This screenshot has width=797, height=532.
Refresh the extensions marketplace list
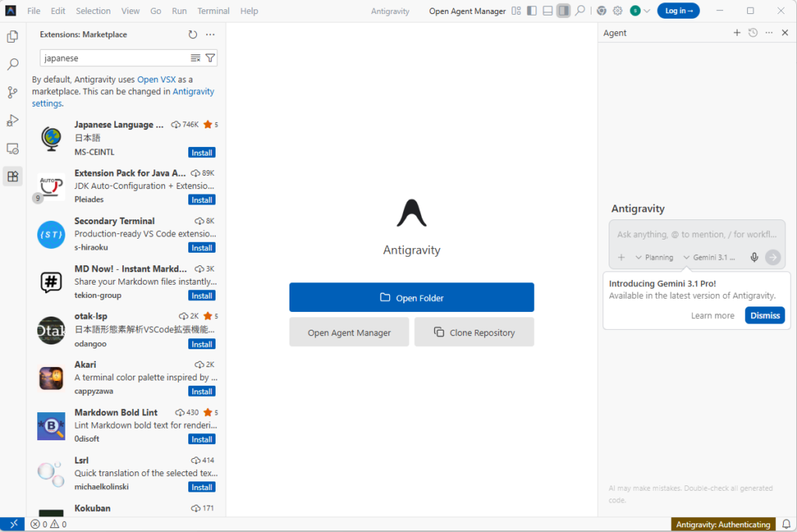pyautogui.click(x=193, y=34)
